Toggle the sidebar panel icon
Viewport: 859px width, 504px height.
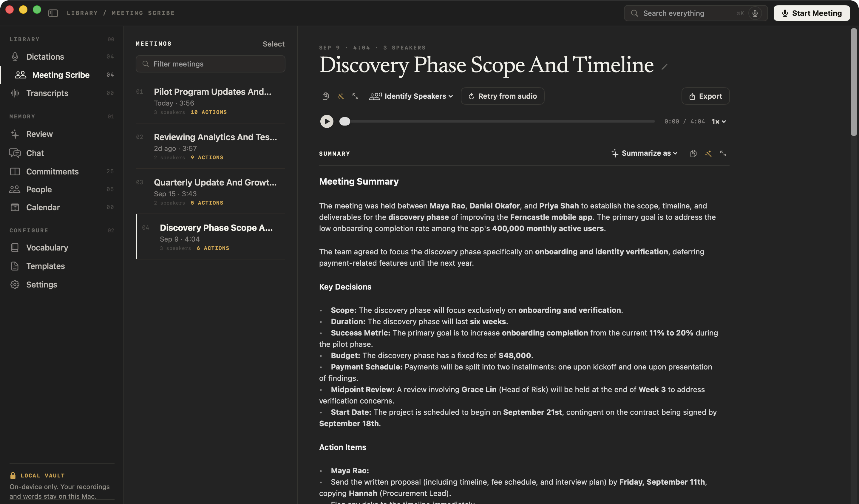[53, 13]
